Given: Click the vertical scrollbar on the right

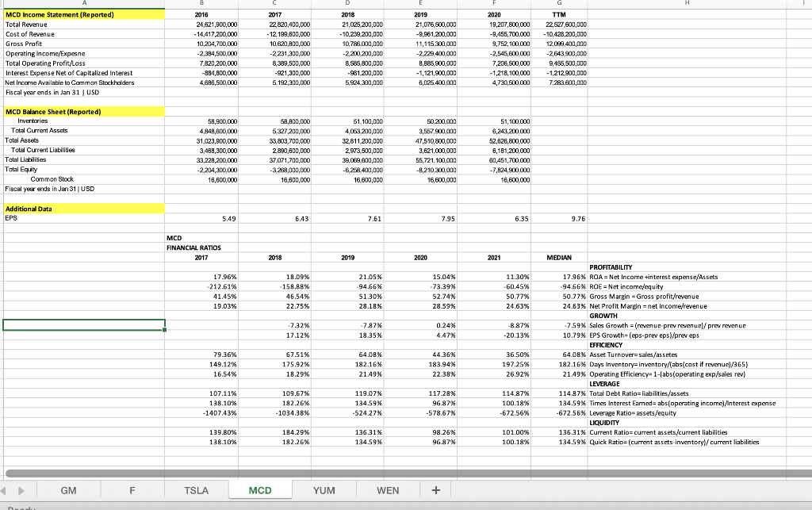Looking at the screenshot, I should pyautogui.click(x=807, y=238).
